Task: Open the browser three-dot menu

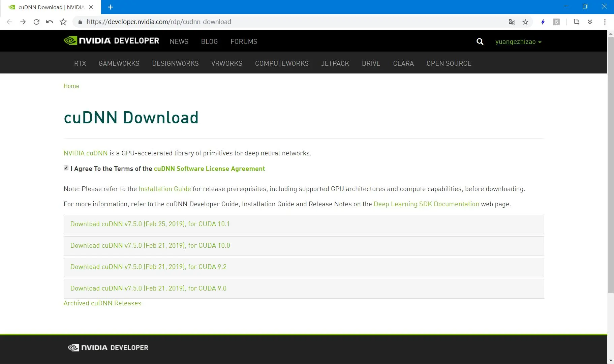Action: click(605, 22)
